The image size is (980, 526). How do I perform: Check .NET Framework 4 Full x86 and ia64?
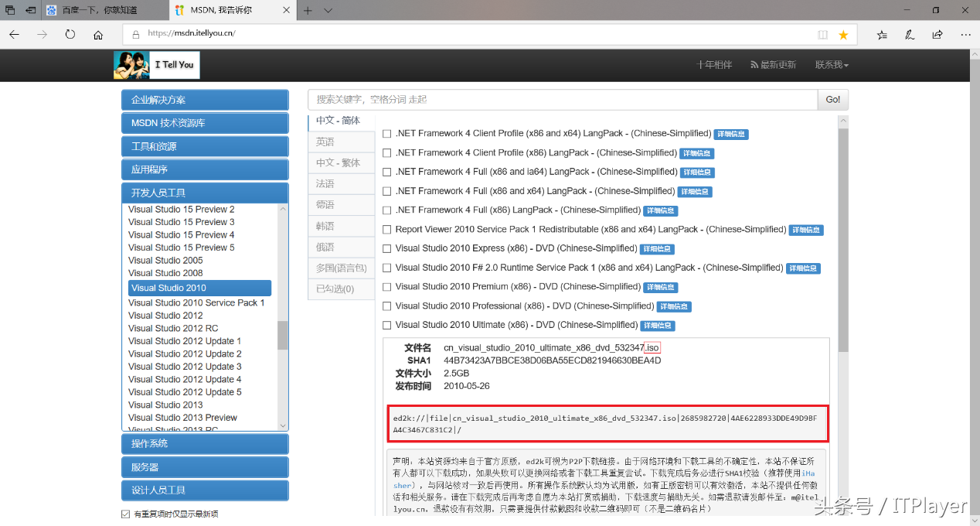pyautogui.click(x=387, y=172)
